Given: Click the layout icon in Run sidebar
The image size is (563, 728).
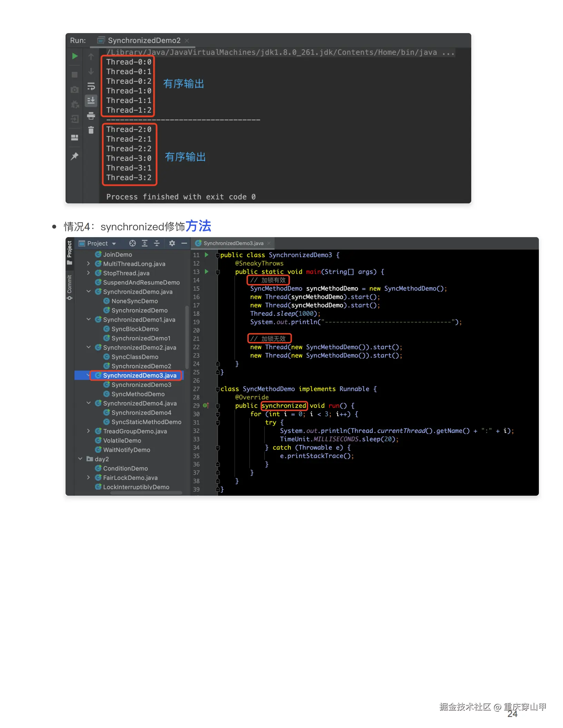Looking at the screenshot, I should point(75,138).
